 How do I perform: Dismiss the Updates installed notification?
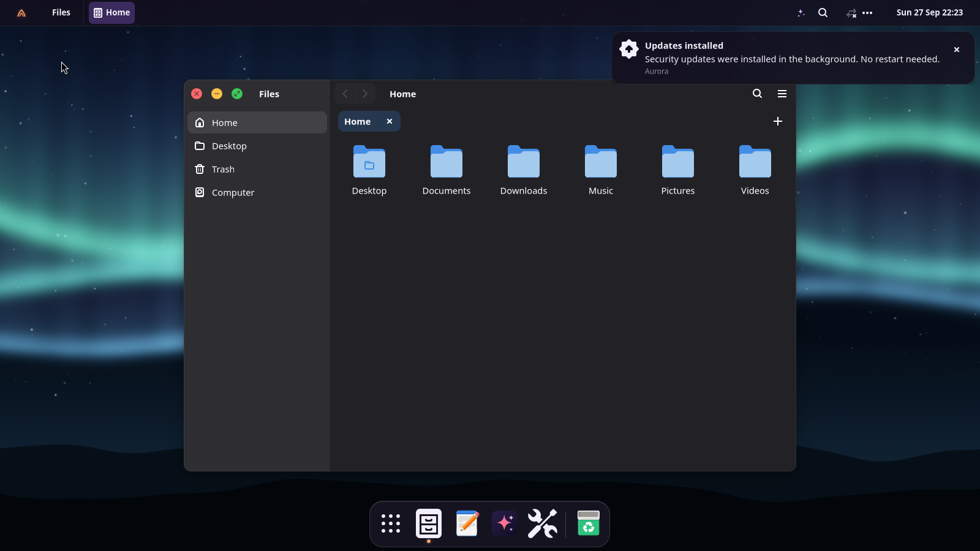click(957, 50)
